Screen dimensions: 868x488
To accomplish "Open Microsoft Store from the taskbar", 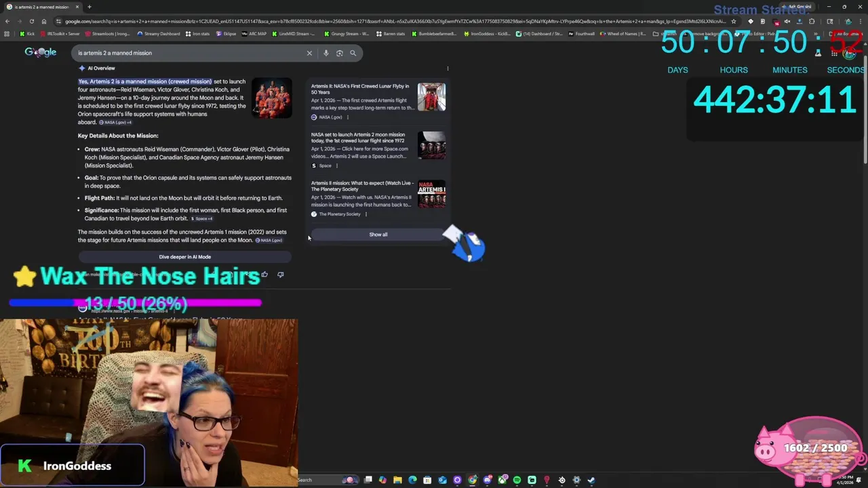I will coord(427,480).
